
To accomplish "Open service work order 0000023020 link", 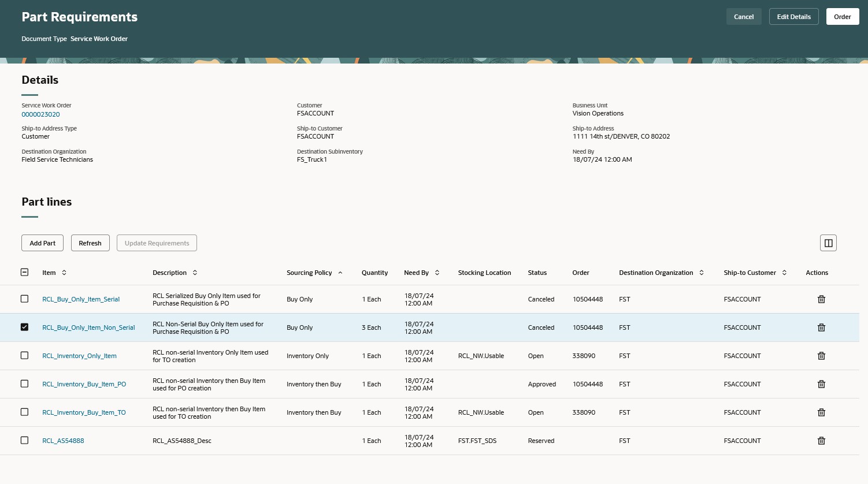I will (40, 114).
